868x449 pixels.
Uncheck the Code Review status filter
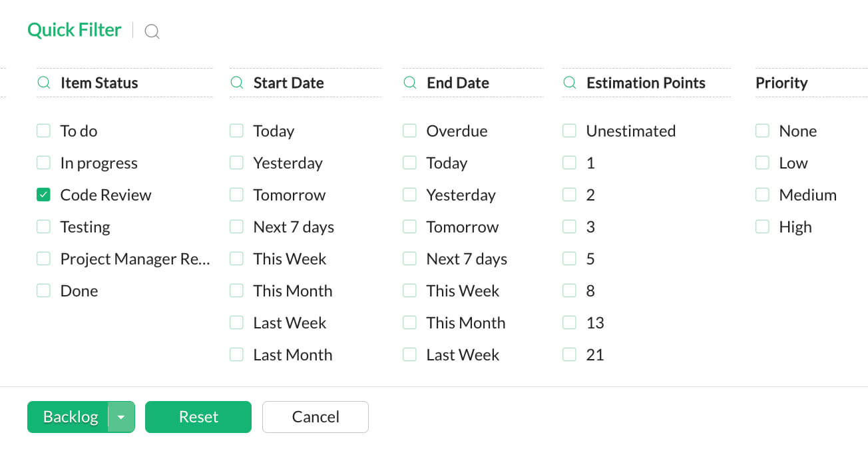click(x=43, y=195)
